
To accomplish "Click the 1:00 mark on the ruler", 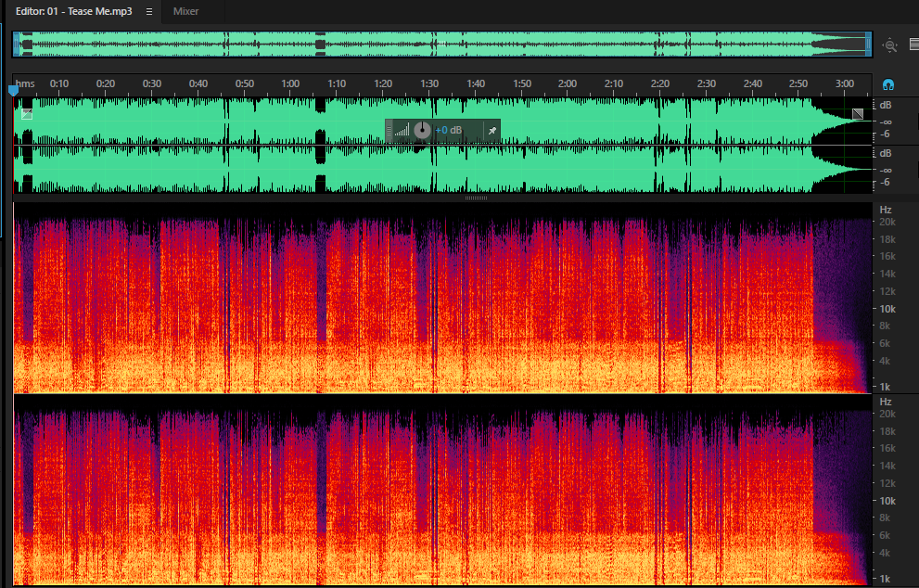I will [x=290, y=83].
